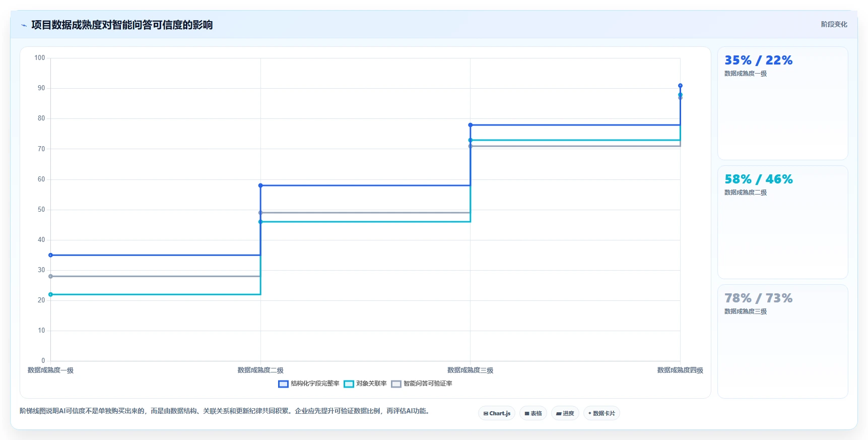This screenshot has width=868, height=440.
Task: Click the 数据成熟度三级 caption in the gray card
Action: [746, 311]
